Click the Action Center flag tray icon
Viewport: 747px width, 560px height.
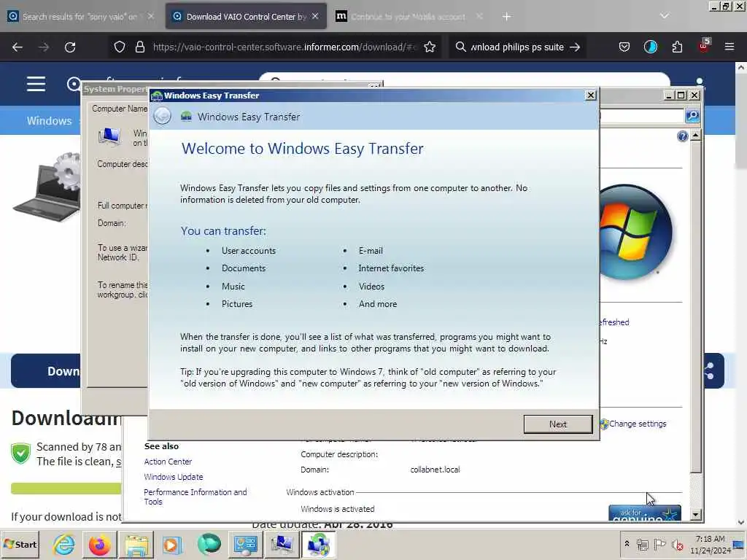(659, 544)
